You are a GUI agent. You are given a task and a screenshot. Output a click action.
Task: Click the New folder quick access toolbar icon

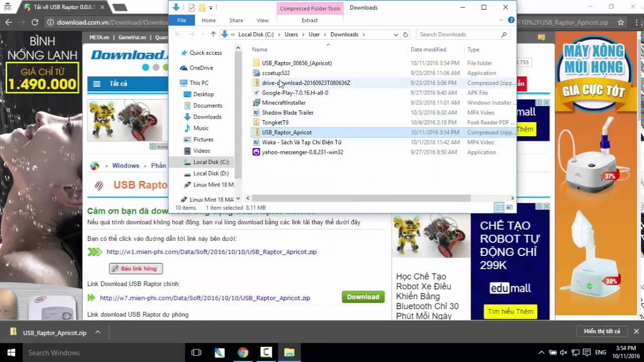click(x=202, y=8)
